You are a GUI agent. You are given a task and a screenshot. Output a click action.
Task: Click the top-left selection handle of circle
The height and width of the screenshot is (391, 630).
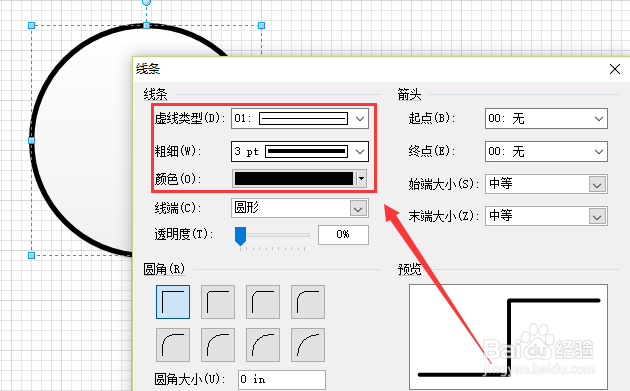click(x=31, y=25)
